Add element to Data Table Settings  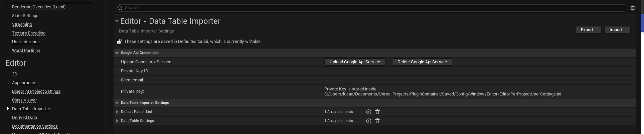click(x=369, y=121)
